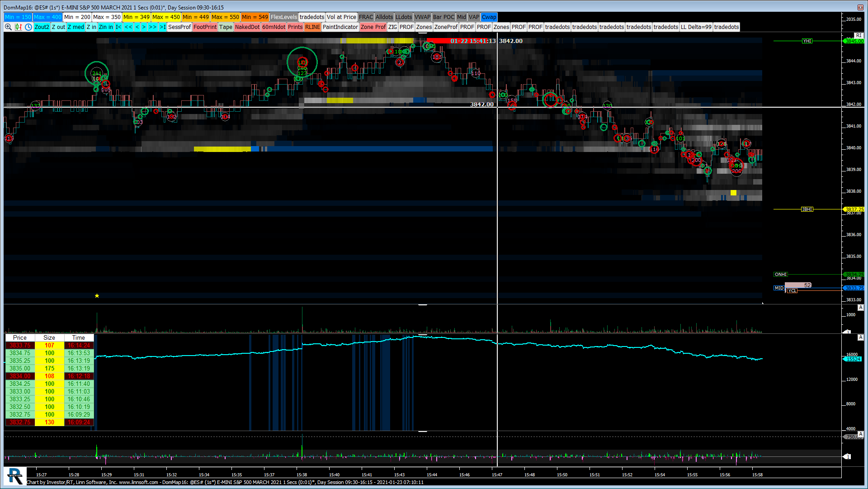Click the tradedots button beside FlexLevels
The width and height of the screenshot is (868, 489).
(312, 17)
